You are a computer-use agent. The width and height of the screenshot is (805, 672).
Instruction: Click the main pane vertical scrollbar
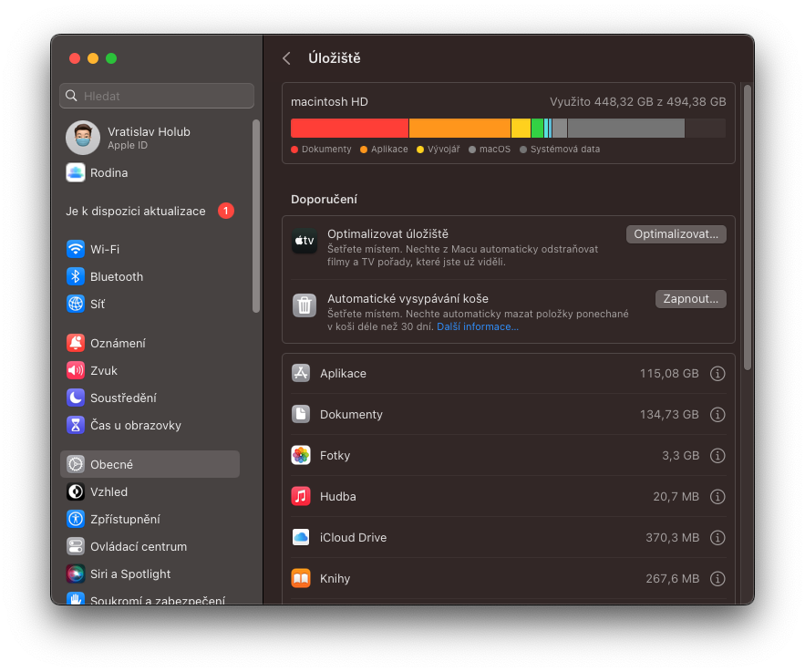(x=748, y=227)
